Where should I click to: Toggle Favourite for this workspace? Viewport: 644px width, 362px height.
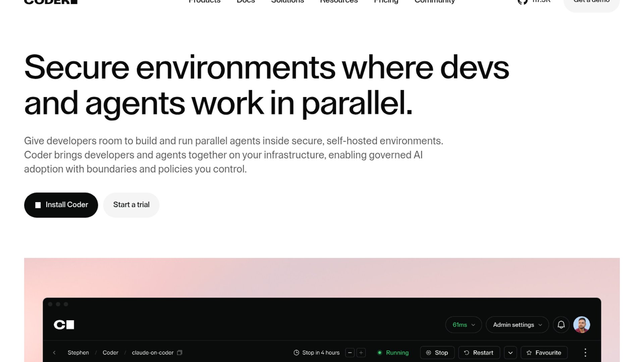[544, 353]
